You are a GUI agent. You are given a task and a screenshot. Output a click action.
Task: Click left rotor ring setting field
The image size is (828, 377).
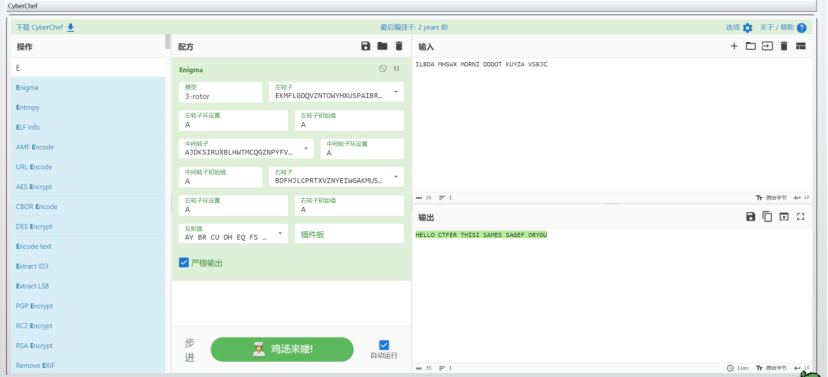233,121
